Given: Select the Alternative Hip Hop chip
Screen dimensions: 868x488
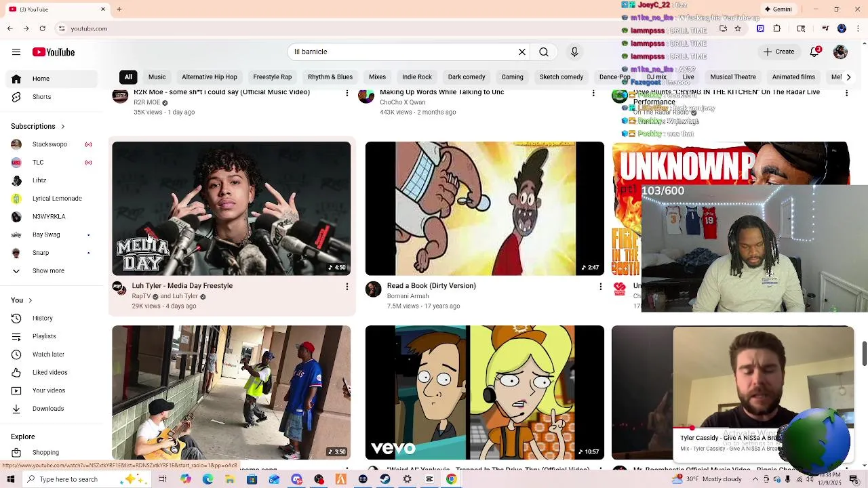Looking at the screenshot, I should [210, 77].
